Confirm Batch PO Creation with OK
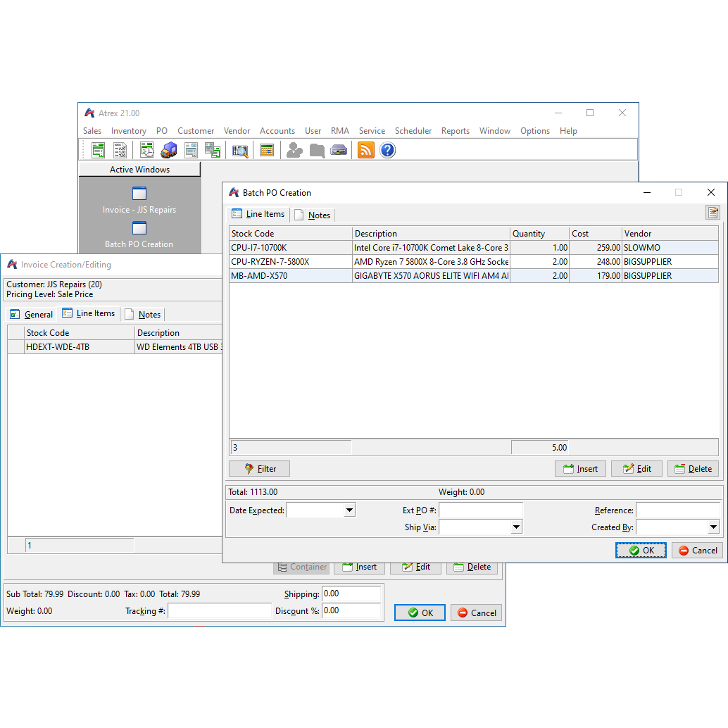Viewport: 728px width, 728px height. (641, 550)
